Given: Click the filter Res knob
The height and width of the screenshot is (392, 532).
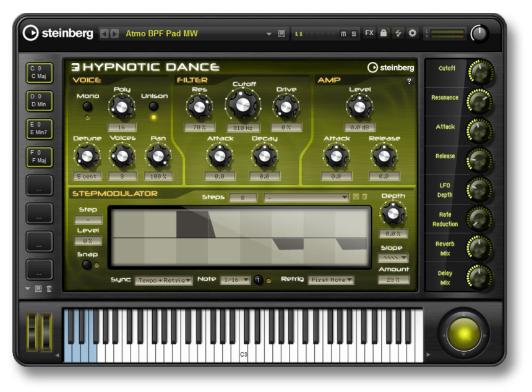Looking at the screenshot, I should pyautogui.click(x=199, y=107).
